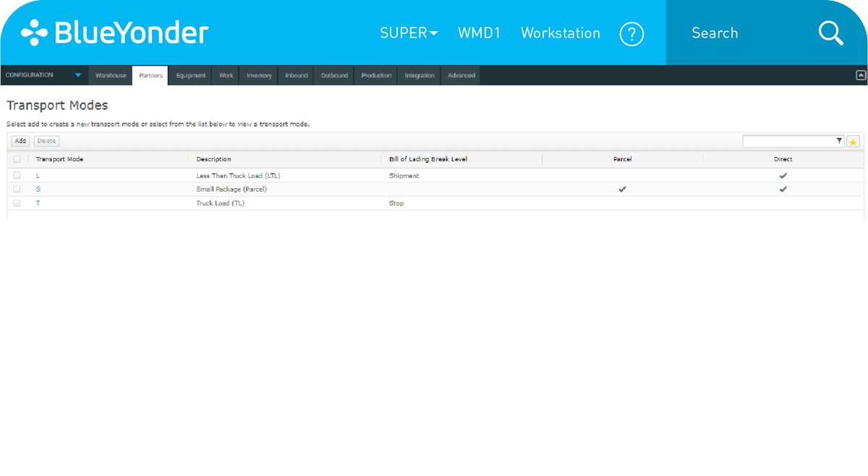Screen dimensions: 868x476
Task: Open the filter icon beside the search box
Action: click(x=838, y=140)
